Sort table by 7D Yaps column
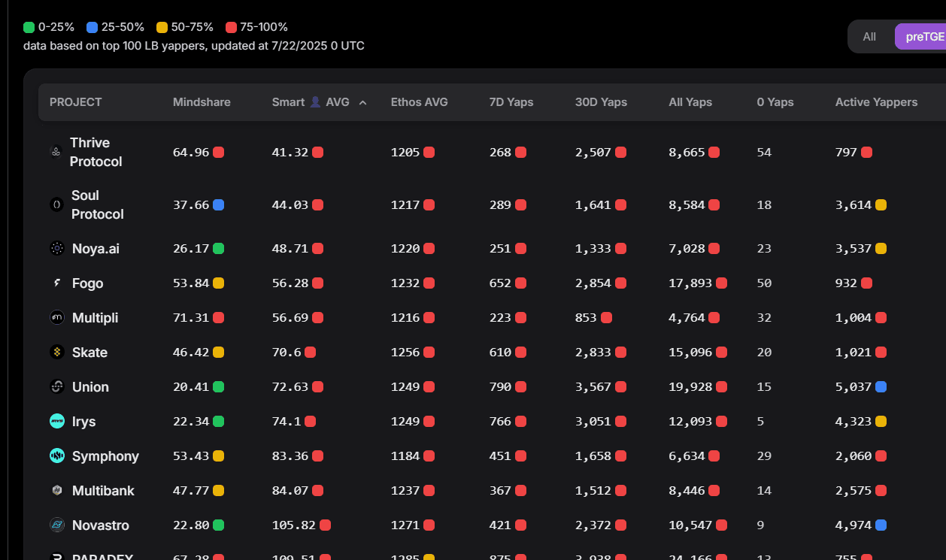Image resolution: width=946 pixels, height=560 pixels. [x=511, y=102]
